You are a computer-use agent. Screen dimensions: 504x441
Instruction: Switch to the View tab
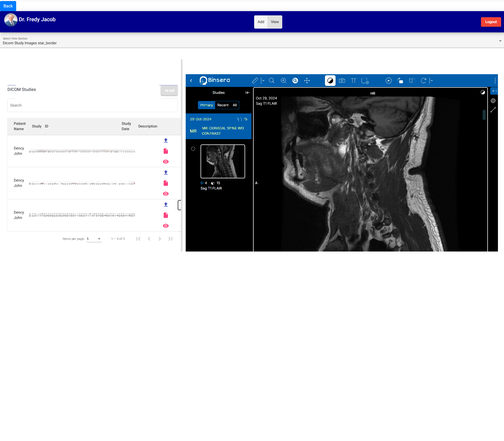pos(275,22)
